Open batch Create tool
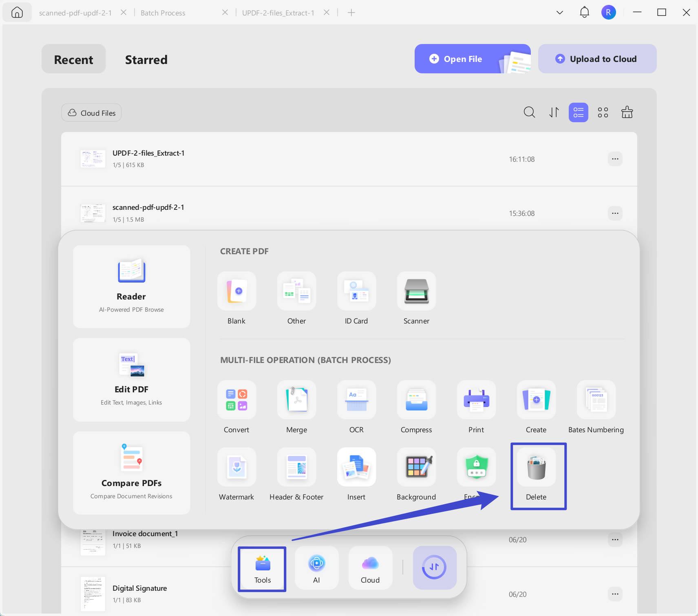 click(x=536, y=400)
